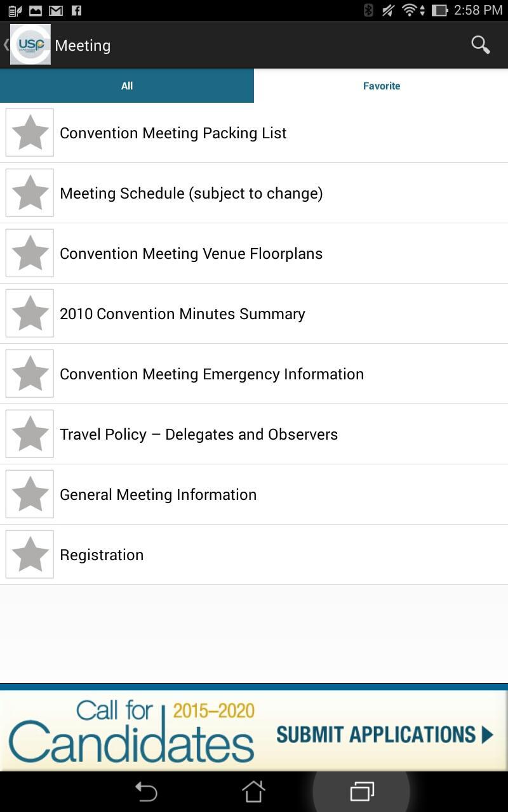Viewport: 508px width, 812px height.
Task: Star the Travel Policy item
Action: coord(30,434)
